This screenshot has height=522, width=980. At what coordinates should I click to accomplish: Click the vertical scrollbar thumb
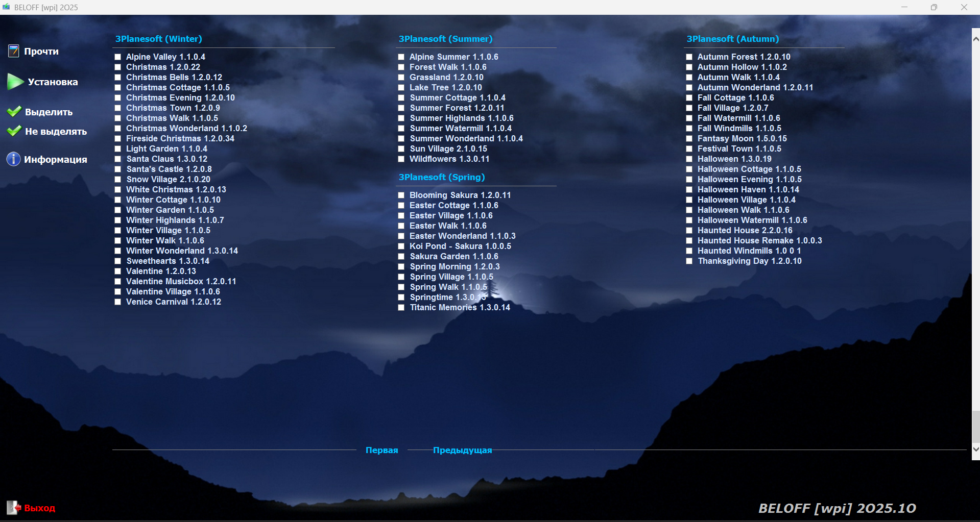point(975,426)
